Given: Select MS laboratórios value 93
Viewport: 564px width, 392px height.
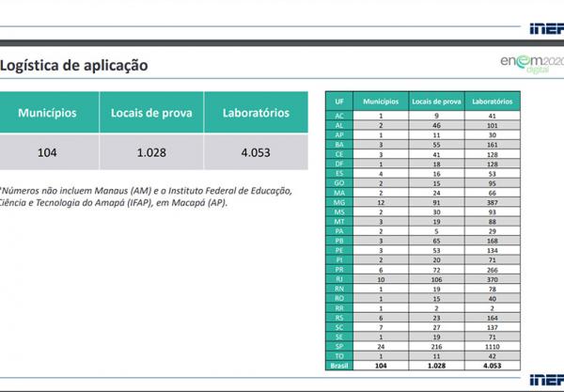Looking at the screenshot, I should (492, 212).
